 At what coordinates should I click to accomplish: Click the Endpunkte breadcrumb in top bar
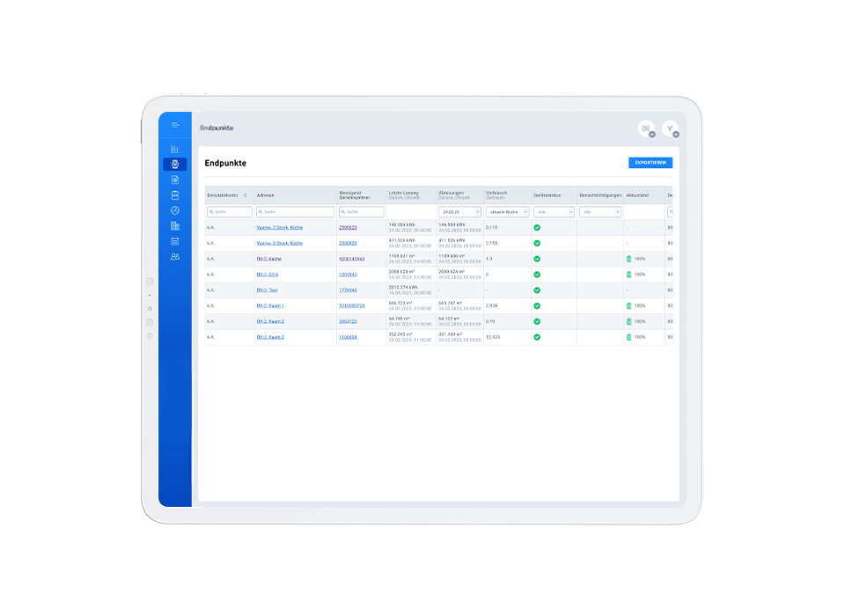(x=217, y=128)
